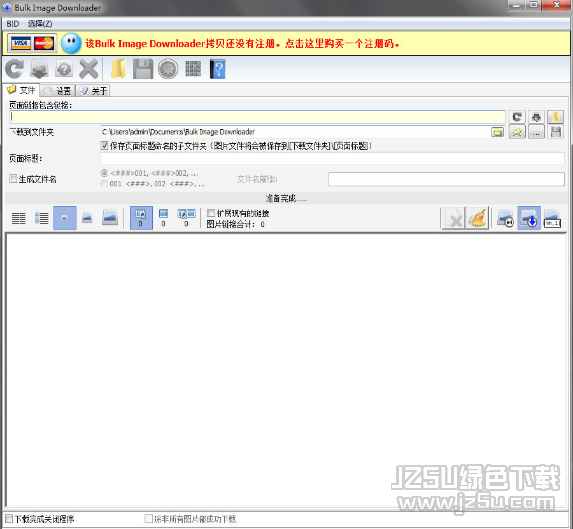
Task: Click the yellow page URL input field
Action: tap(257, 117)
